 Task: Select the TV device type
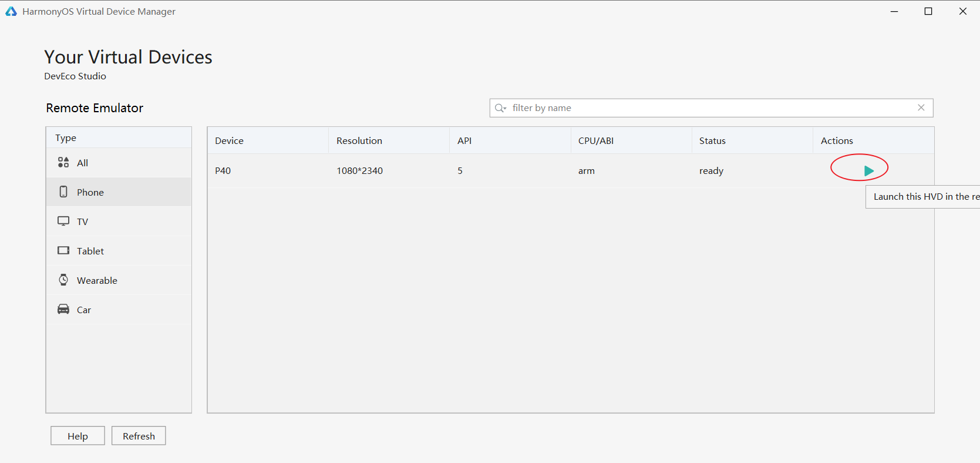coord(119,222)
